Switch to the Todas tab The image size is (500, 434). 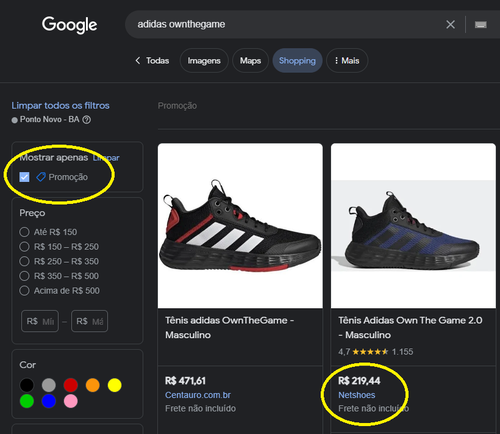(x=157, y=61)
